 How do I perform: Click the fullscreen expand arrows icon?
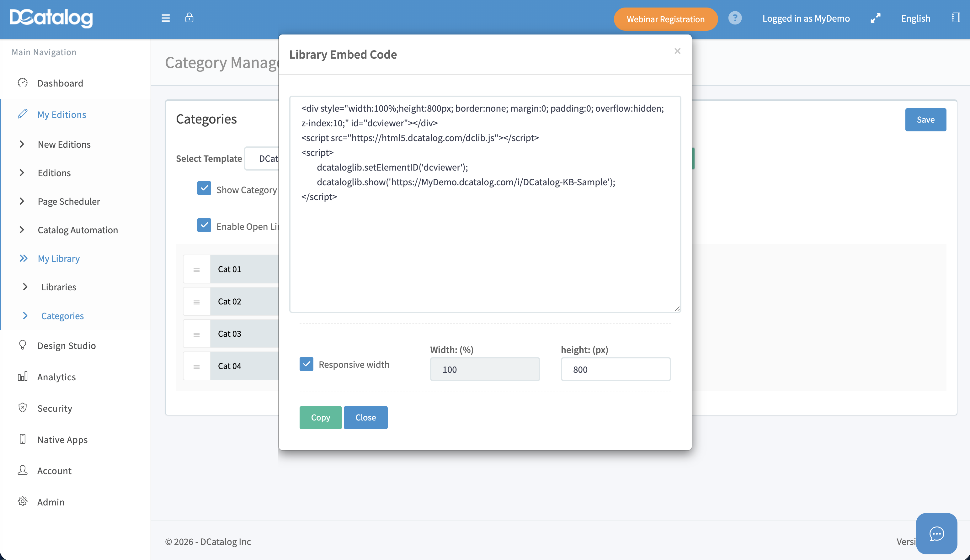tap(875, 18)
